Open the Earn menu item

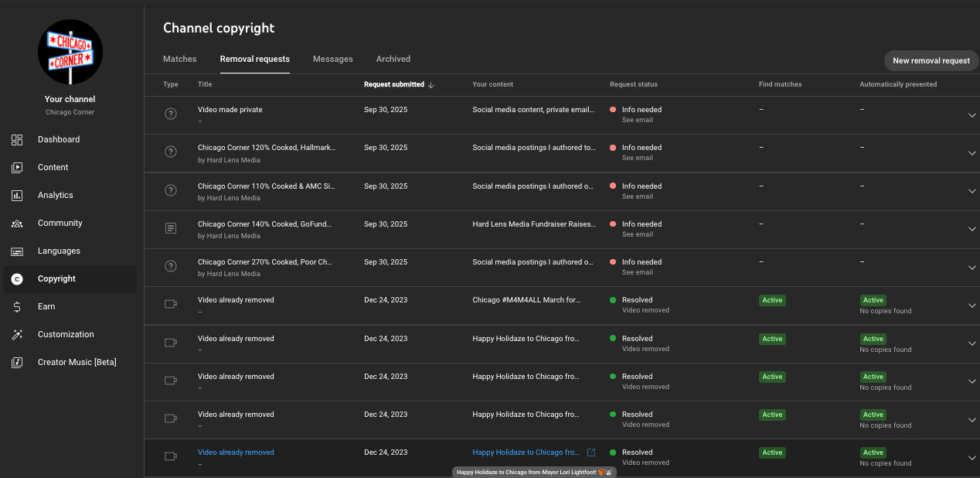click(70, 307)
